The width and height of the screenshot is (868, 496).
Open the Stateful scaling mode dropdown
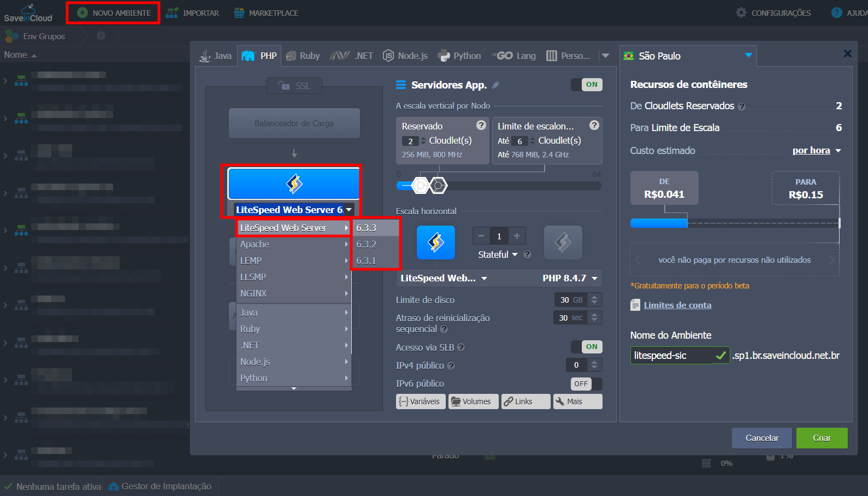[498, 255]
